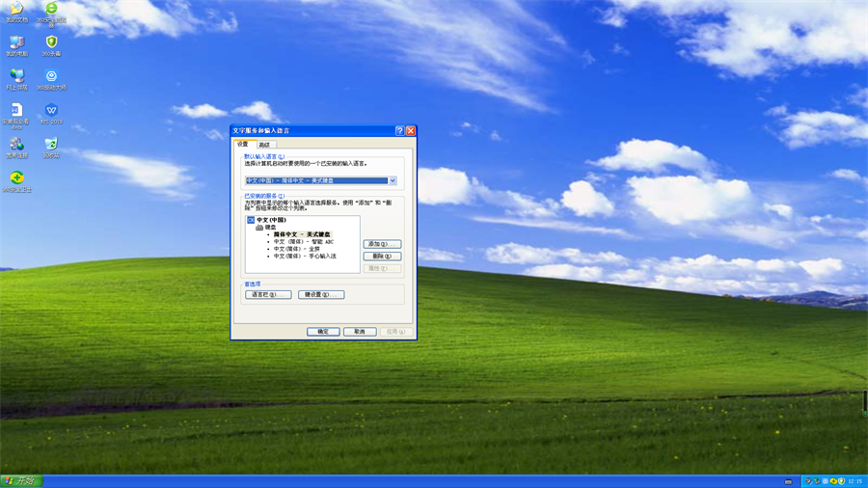
Task: Click the 取消 cancel button
Action: click(x=360, y=332)
